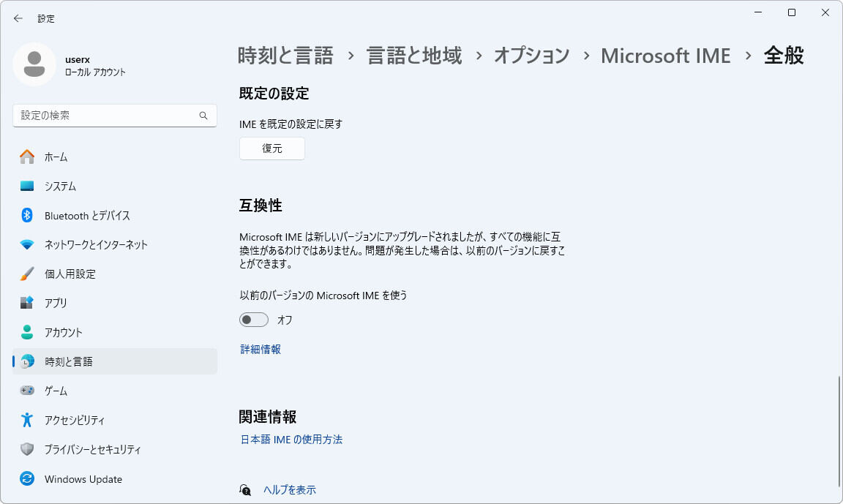Open Windows Update page

pos(115,478)
